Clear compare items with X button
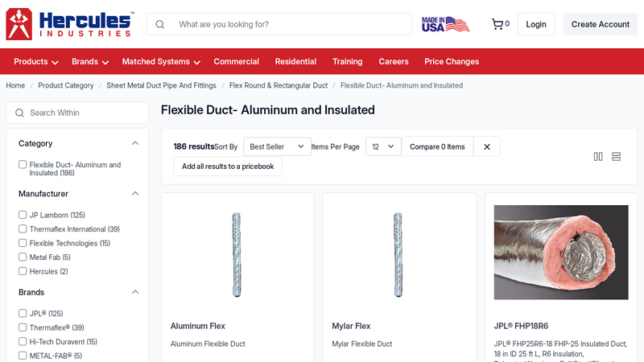This screenshot has height=362, width=644. click(x=487, y=146)
